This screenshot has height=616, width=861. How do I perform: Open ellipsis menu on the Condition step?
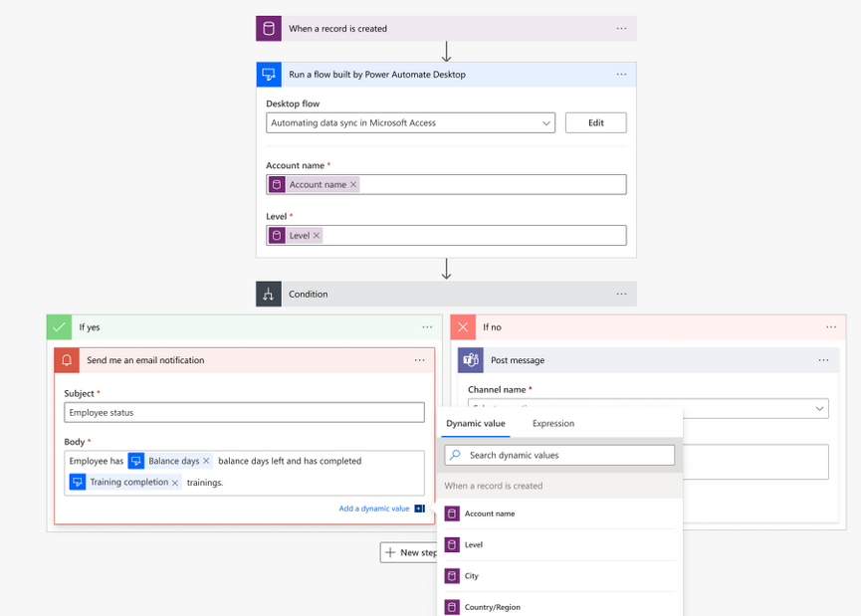[621, 295]
